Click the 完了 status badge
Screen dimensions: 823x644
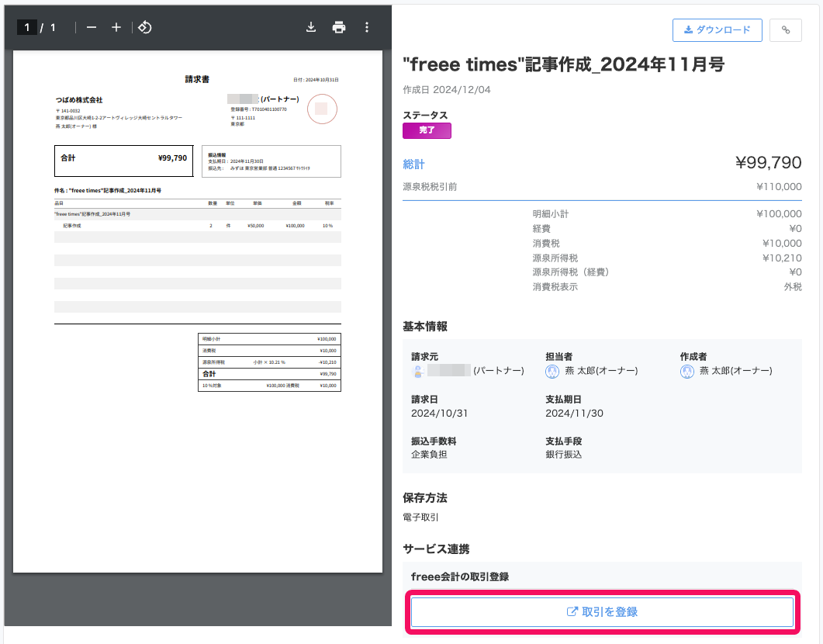(x=427, y=130)
